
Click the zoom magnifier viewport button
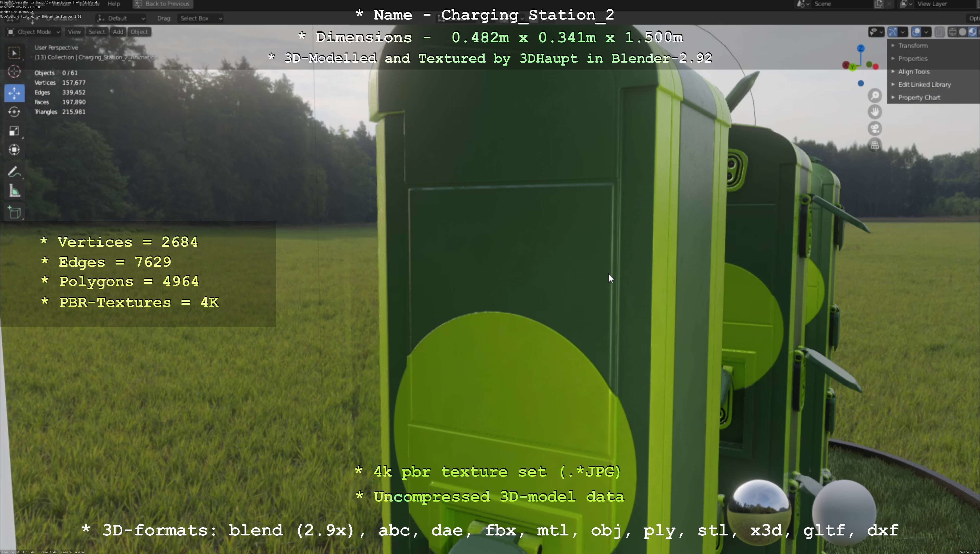click(875, 95)
